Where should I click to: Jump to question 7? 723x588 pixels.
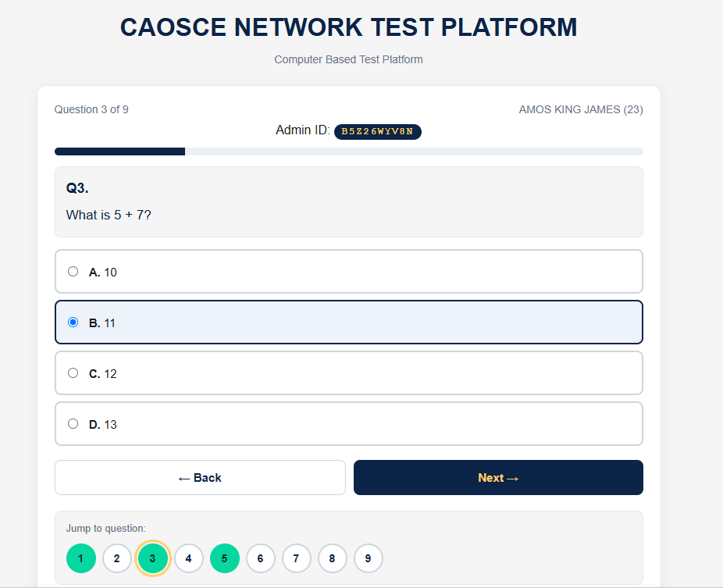tap(296, 558)
